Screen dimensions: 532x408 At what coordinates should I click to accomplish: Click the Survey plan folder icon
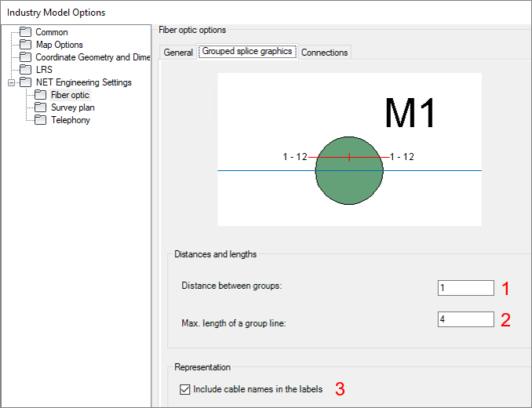[42, 107]
